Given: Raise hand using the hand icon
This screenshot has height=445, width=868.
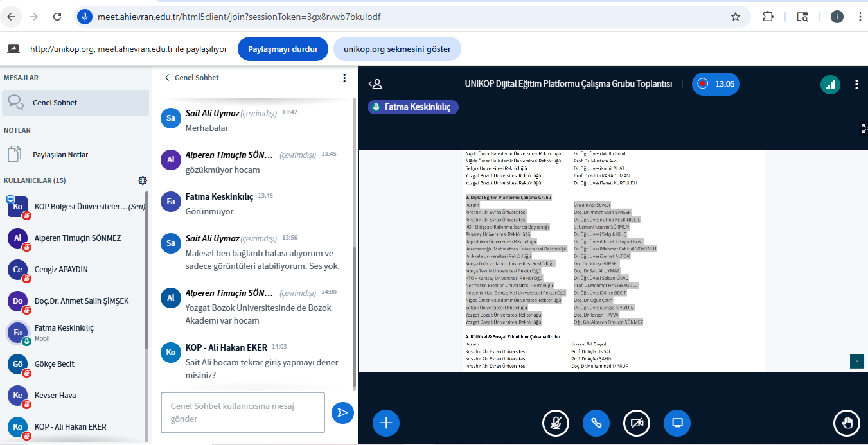Looking at the screenshot, I should click(847, 423).
